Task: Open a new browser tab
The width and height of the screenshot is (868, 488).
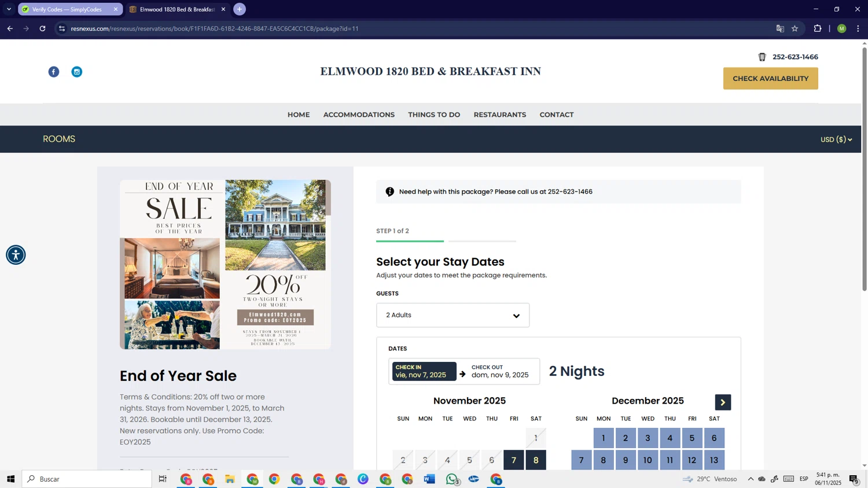Action: click(240, 9)
